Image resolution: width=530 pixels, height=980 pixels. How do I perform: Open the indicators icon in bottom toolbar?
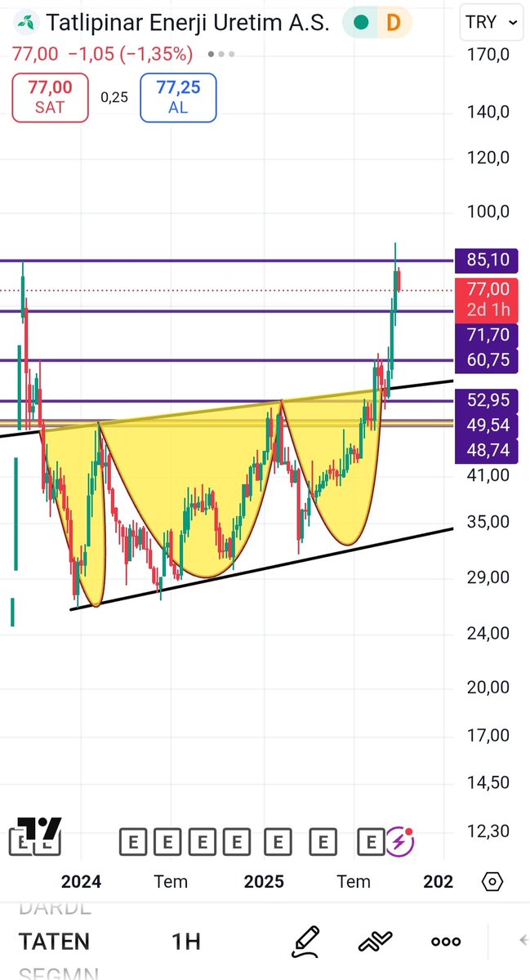[376, 942]
